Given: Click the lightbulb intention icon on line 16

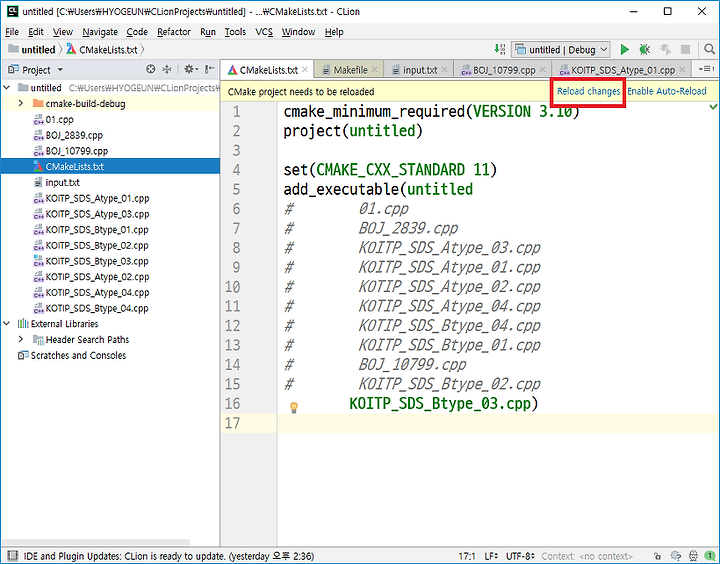Looking at the screenshot, I should (x=294, y=407).
